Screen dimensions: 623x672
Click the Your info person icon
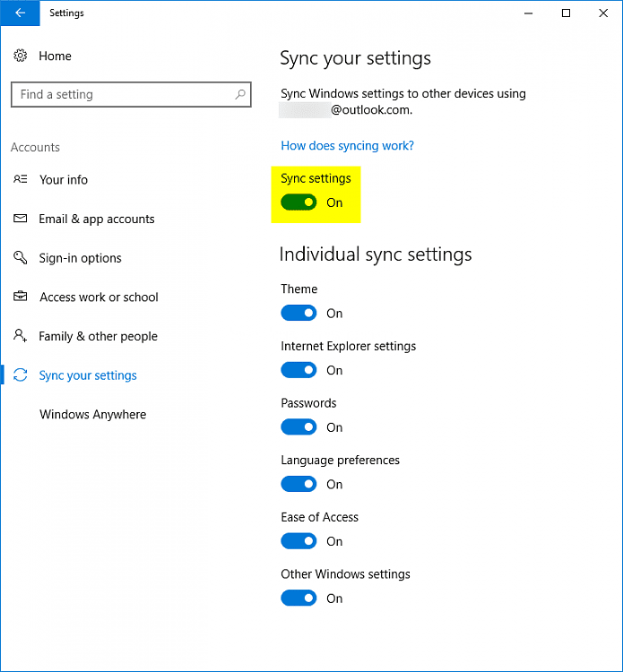(x=20, y=179)
